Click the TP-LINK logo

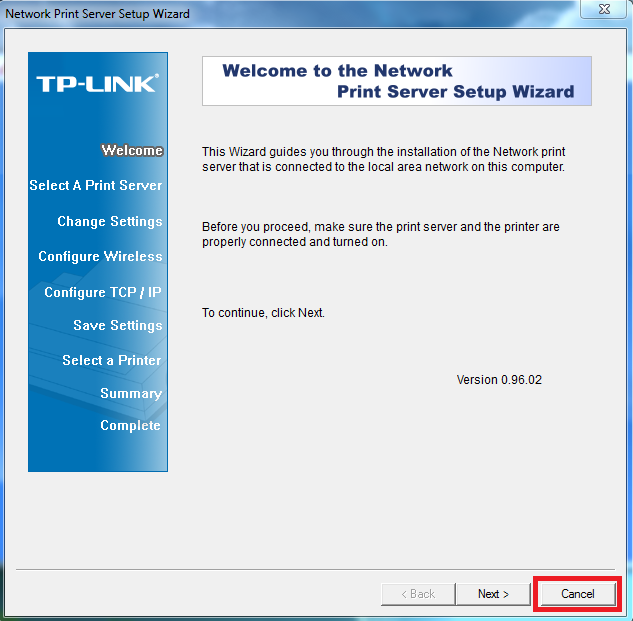coord(97,83)
